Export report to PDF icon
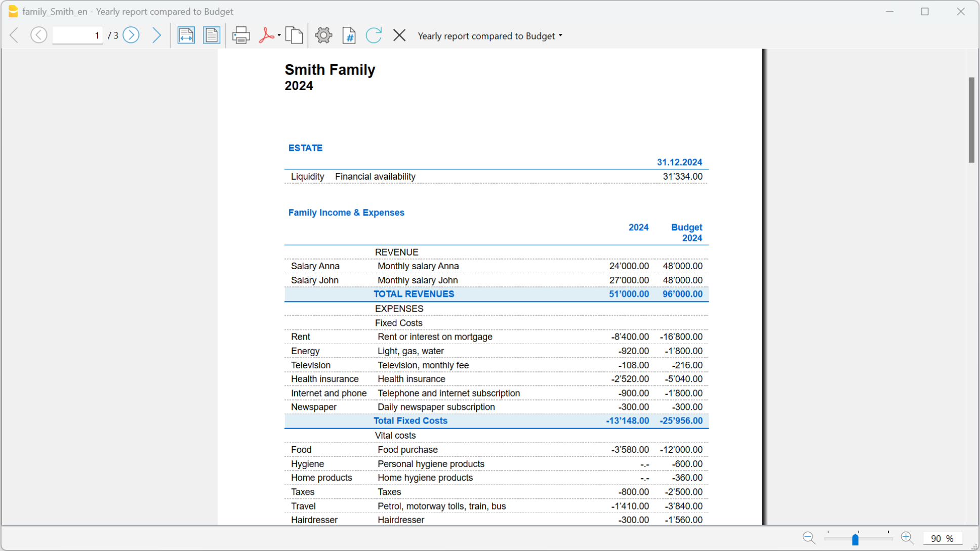 pos(266,35)
